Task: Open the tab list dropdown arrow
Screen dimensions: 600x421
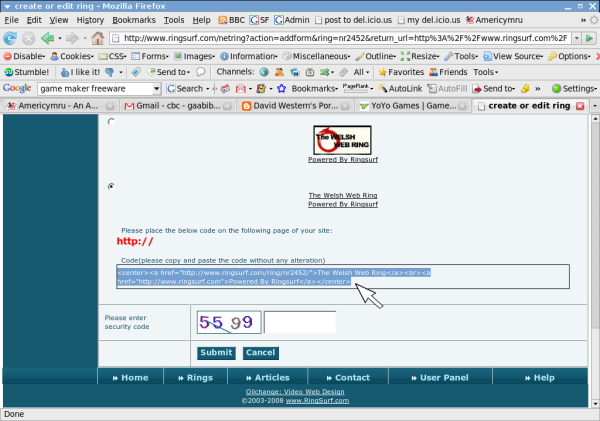Action: click(x=595, y=106)
